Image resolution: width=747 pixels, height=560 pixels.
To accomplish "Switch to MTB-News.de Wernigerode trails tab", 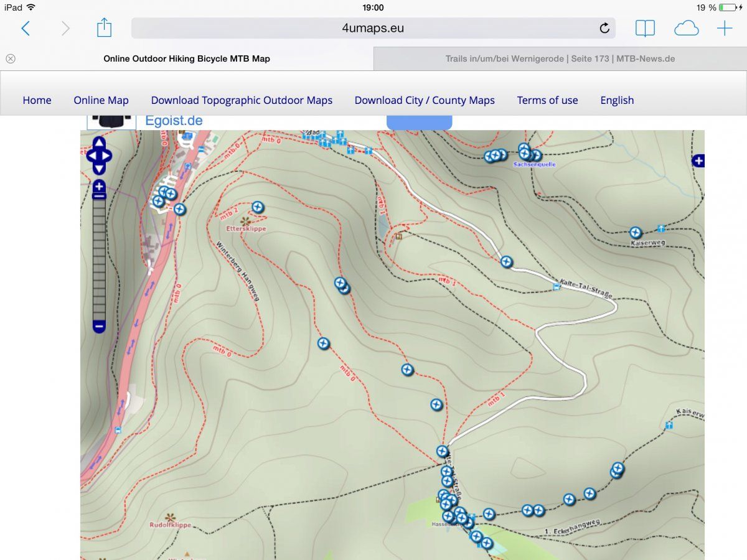I will tap(560, 59).
